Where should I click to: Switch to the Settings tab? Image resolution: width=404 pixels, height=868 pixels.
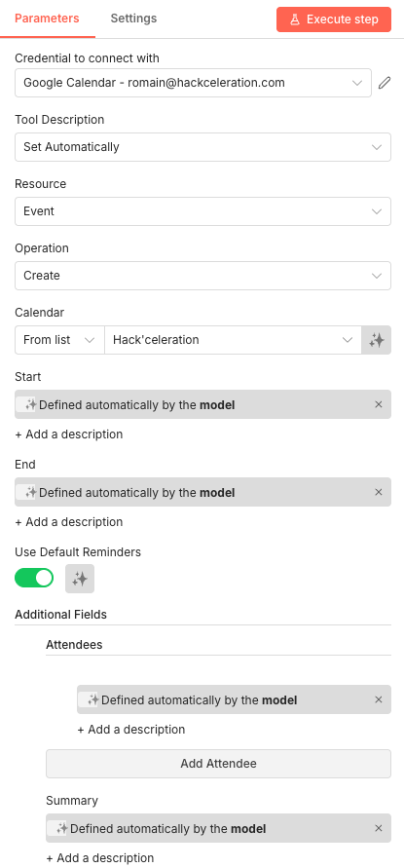(x=133, y=19)
